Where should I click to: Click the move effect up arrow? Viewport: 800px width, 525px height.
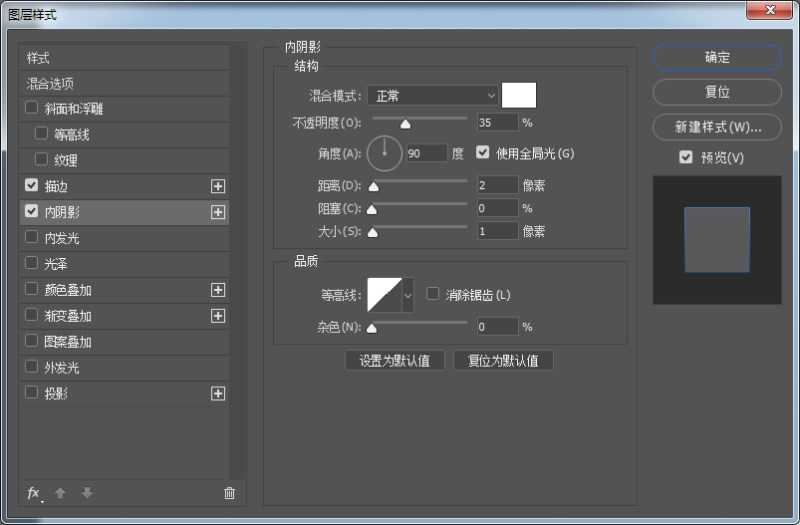point(60,493)
